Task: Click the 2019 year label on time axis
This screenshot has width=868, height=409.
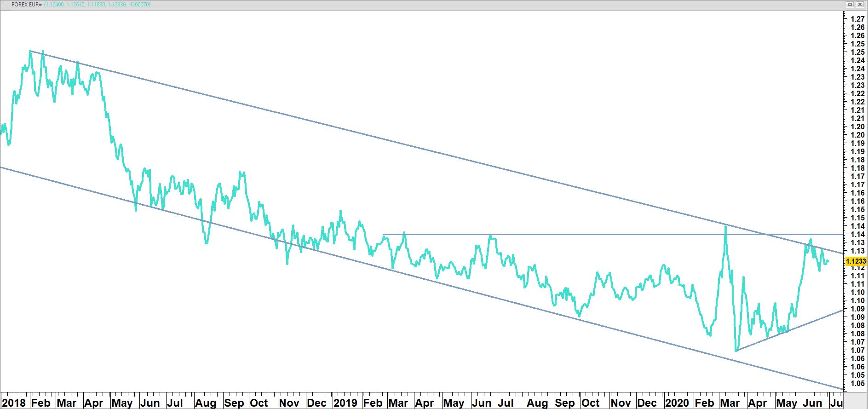Action: click(345, 403)
